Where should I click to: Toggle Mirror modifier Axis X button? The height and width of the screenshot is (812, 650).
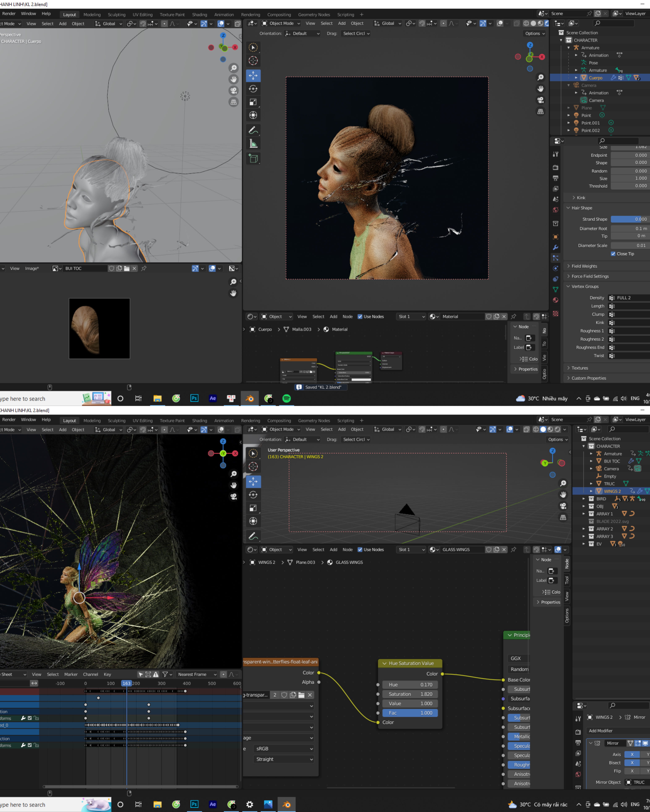[632, 754]
